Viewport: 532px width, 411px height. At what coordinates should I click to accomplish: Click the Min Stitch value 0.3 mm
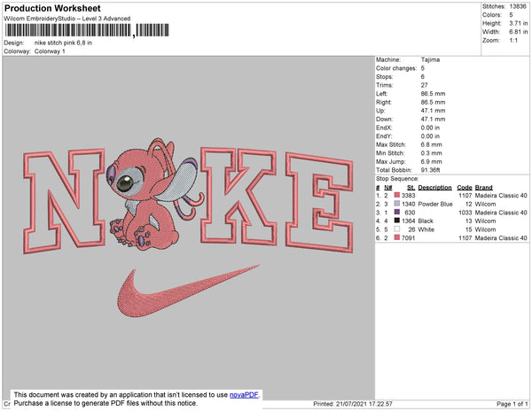(432, 153)
